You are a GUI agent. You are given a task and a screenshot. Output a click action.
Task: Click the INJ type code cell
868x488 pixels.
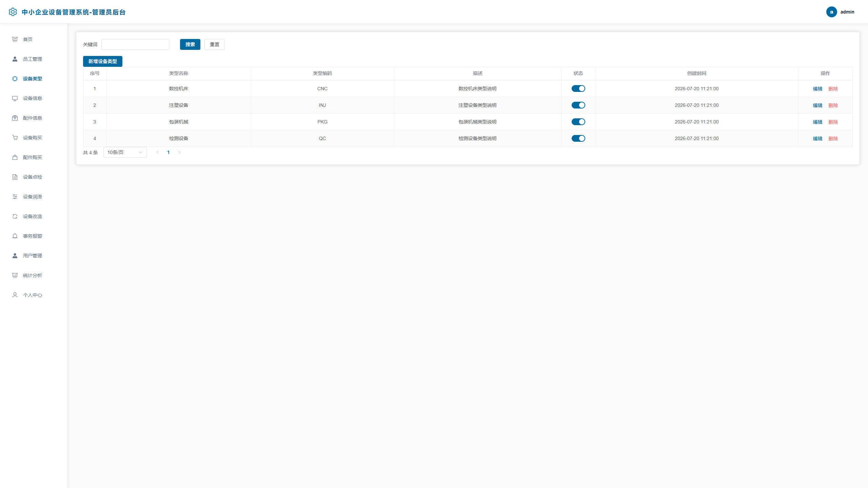(322, 105)
